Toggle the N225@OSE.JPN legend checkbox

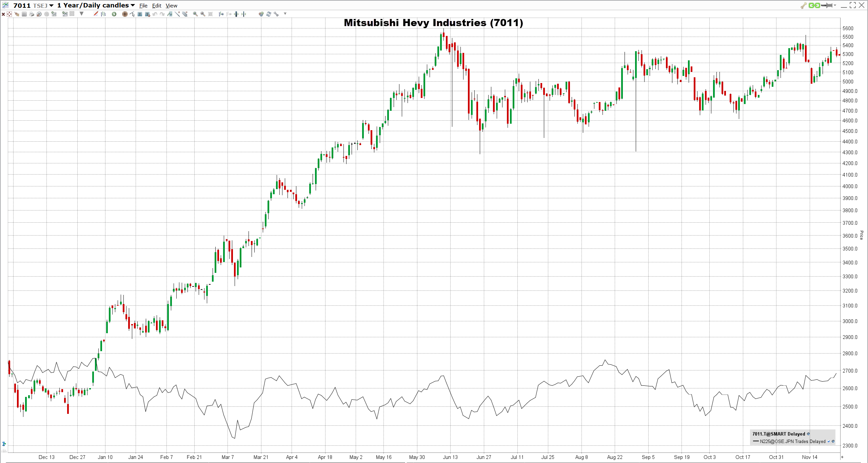click(829, 441)
